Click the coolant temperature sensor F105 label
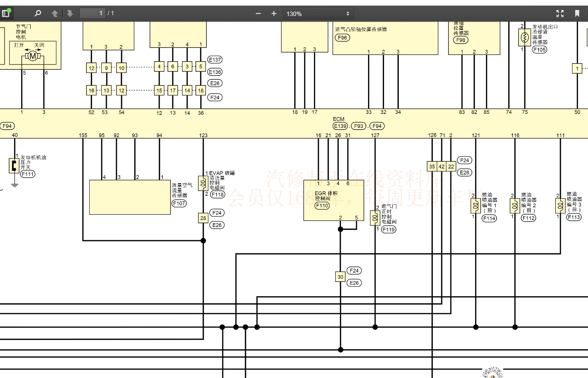This screenshot has height=378, width=588. 539,50
